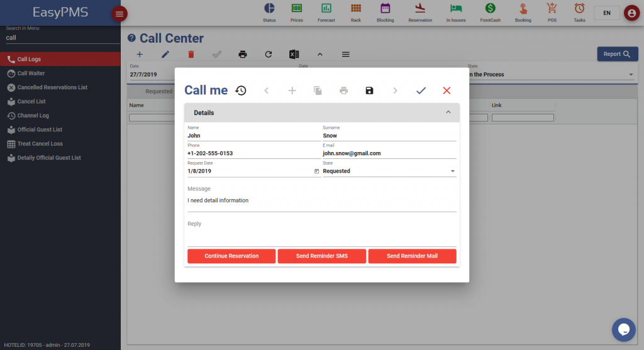Screen dimensions: 644x350
Task: Open the State filter dropdown arrow
Action: [x=631, y=75]
